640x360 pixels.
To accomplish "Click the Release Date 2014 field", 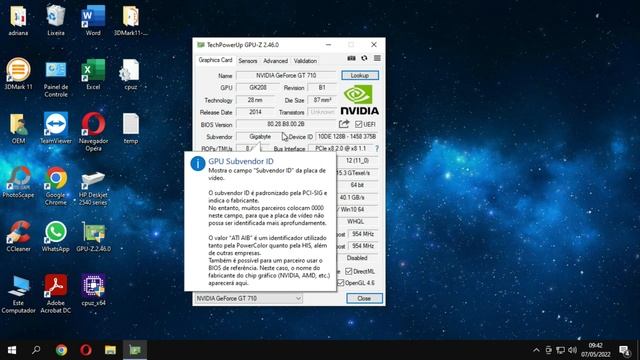I will (256, 112).
